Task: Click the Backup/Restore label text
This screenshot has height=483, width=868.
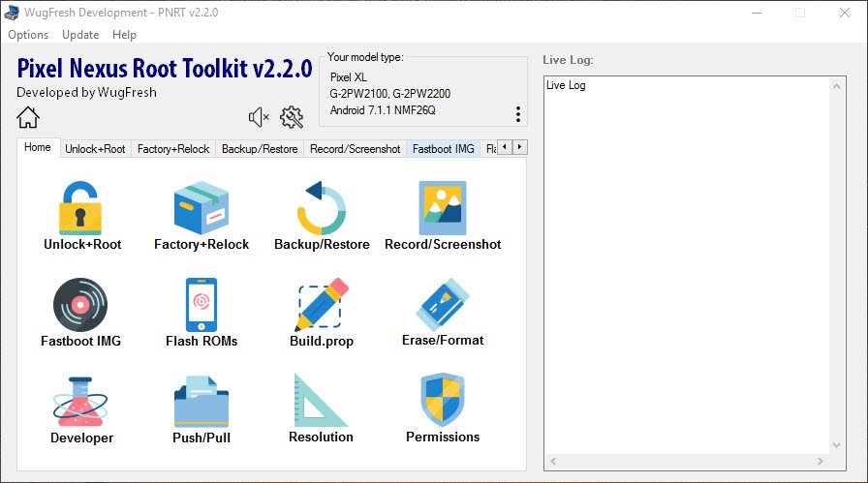Action: (x=322, y=244)
